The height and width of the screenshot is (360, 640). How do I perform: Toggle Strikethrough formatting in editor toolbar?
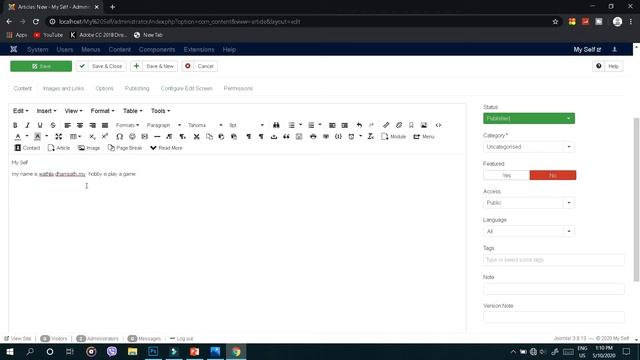tap(53, 125)
